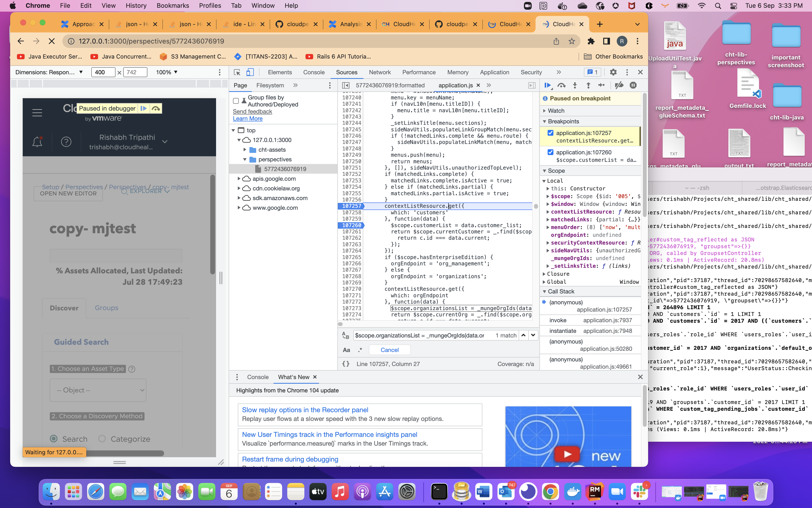812x508 pixels.
Task: Resume script execution in debugger toolbar
Action: (548, 85)
